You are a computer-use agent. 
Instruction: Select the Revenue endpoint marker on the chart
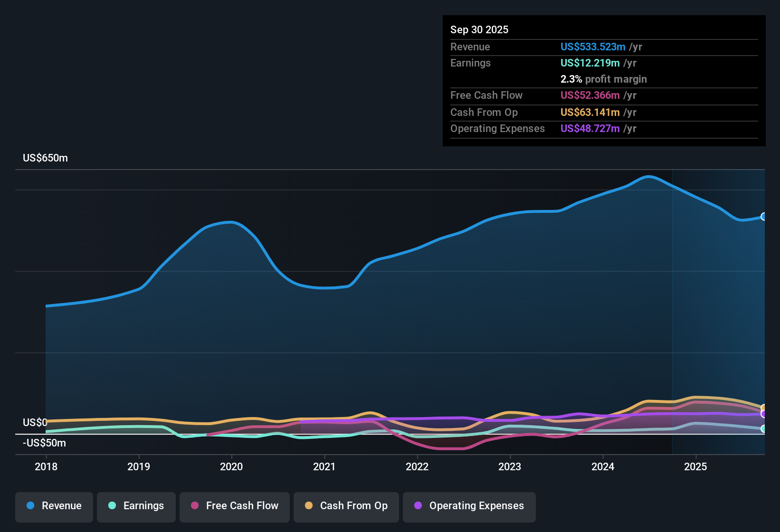[764, 217]
